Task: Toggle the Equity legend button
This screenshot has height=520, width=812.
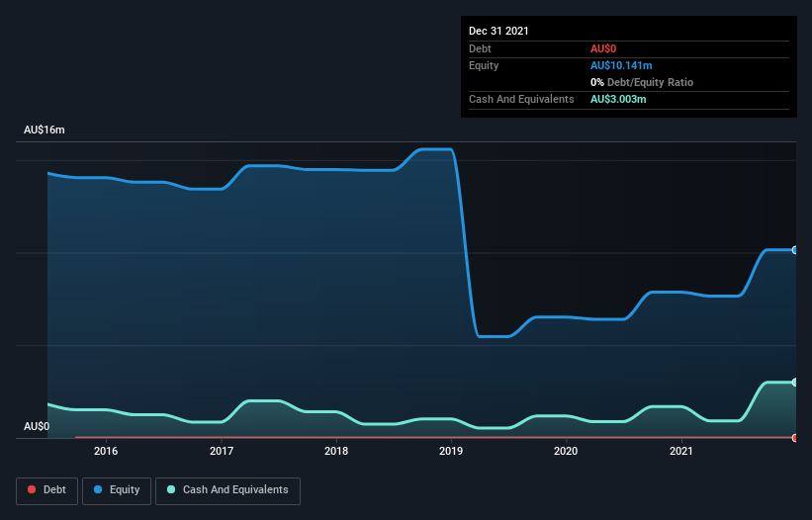Action: (x=117, y=490)
